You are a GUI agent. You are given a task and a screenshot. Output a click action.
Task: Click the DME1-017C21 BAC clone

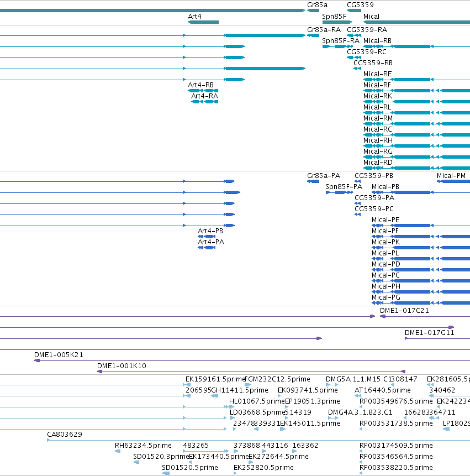[425, 316]
